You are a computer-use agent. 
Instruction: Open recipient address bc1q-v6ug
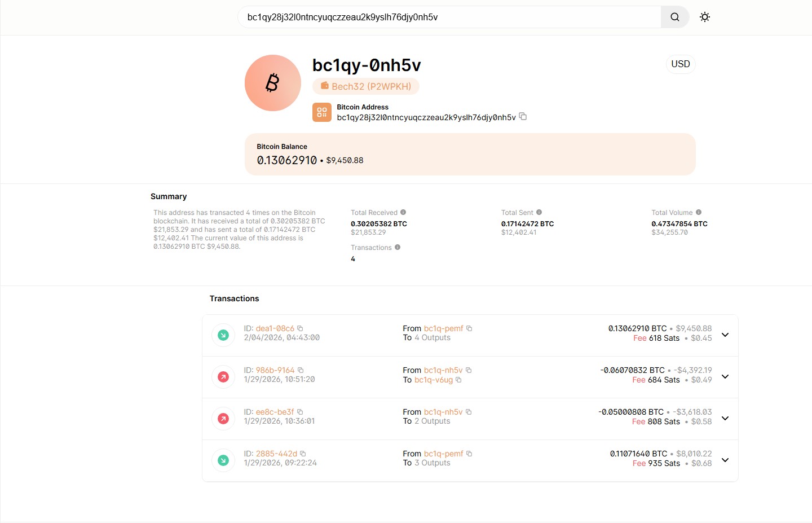point(434,380)
